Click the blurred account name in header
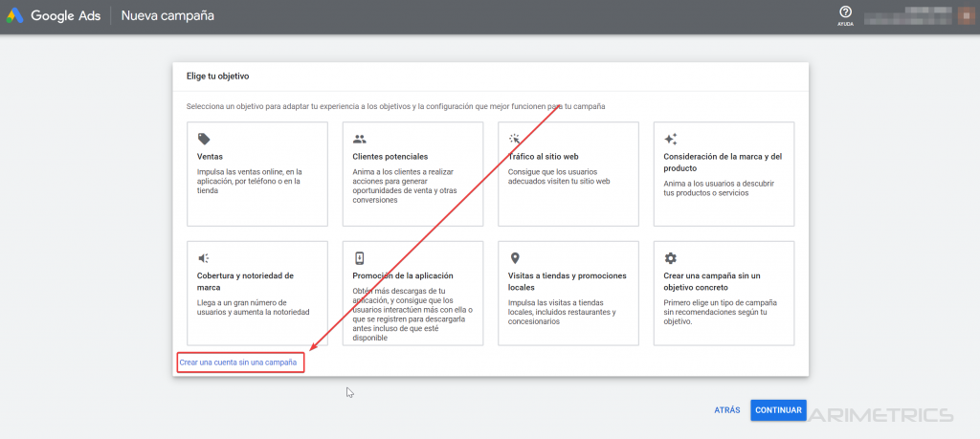The height and width of the screenshot is (439, 980). tap(907, 15)
